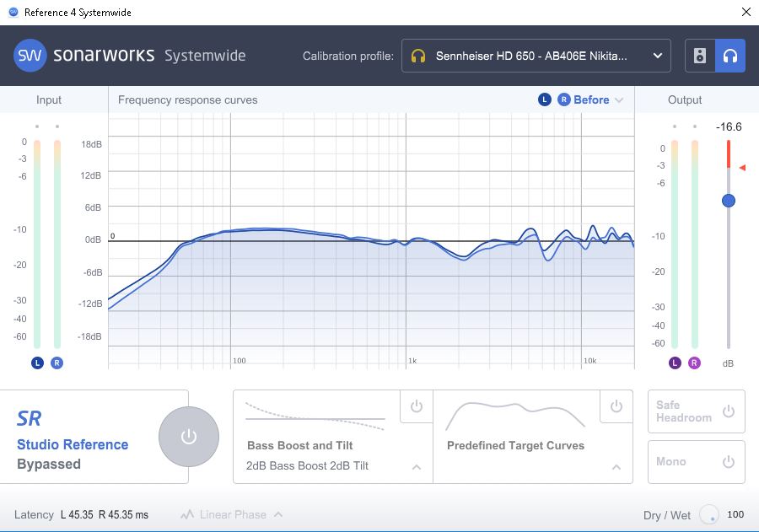Switch to speaker output mode icon

[700, 56]
